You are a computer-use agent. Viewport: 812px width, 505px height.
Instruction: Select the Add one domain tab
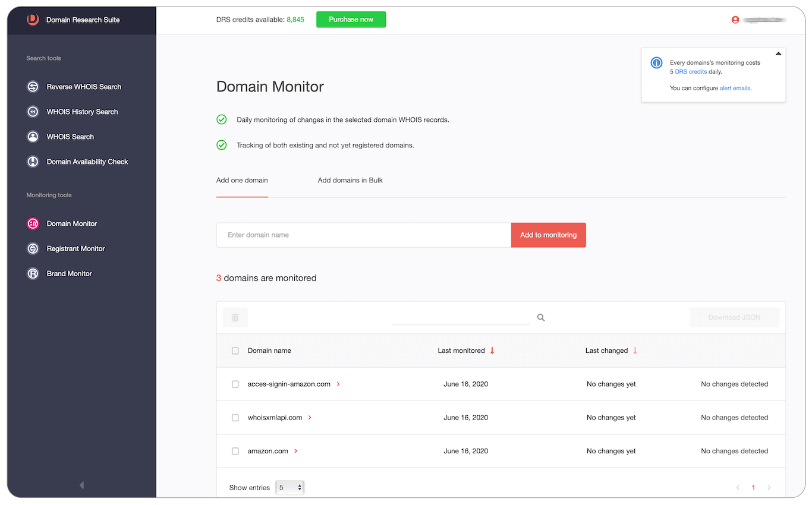click(x=242, y=180)
